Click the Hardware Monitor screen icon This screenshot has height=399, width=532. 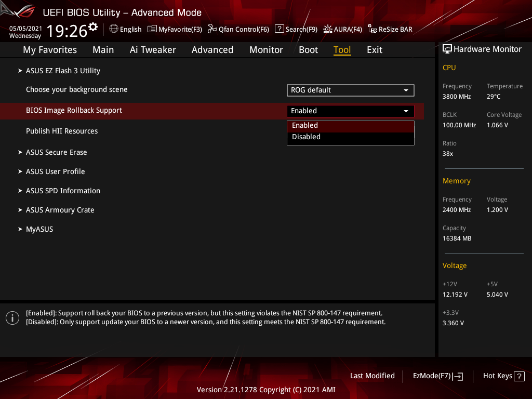[x=447, y=49]
